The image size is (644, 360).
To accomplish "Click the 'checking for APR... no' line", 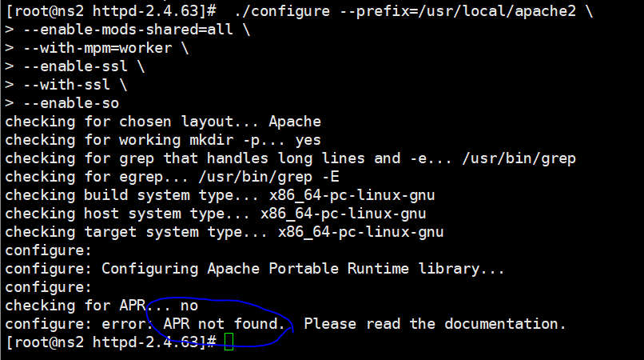I will coord(101,306).
